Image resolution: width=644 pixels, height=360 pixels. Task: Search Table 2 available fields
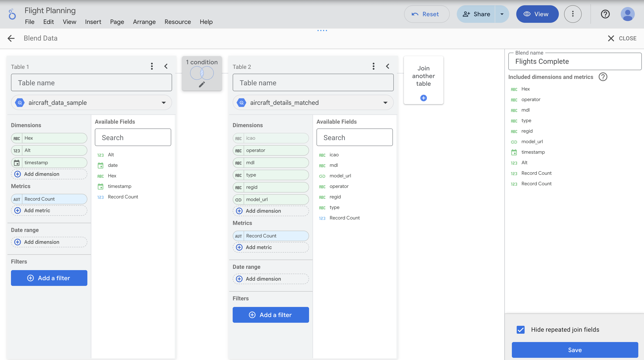click(354, 137)
